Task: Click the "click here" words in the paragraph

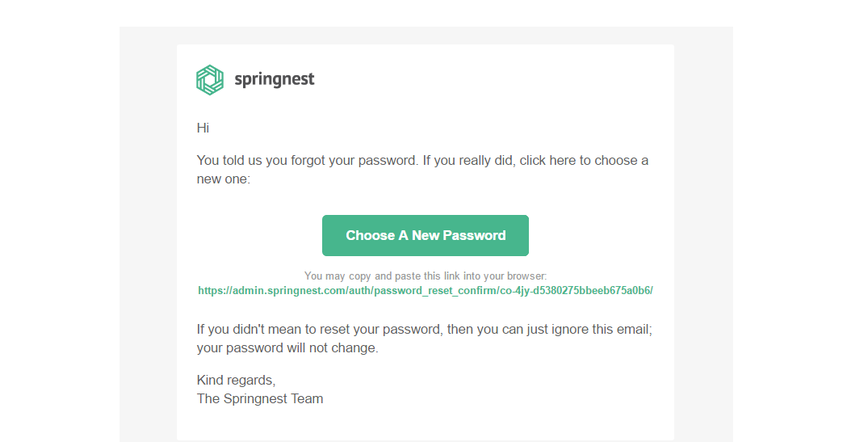Action: pyautogui.click(x=547, y=160)
